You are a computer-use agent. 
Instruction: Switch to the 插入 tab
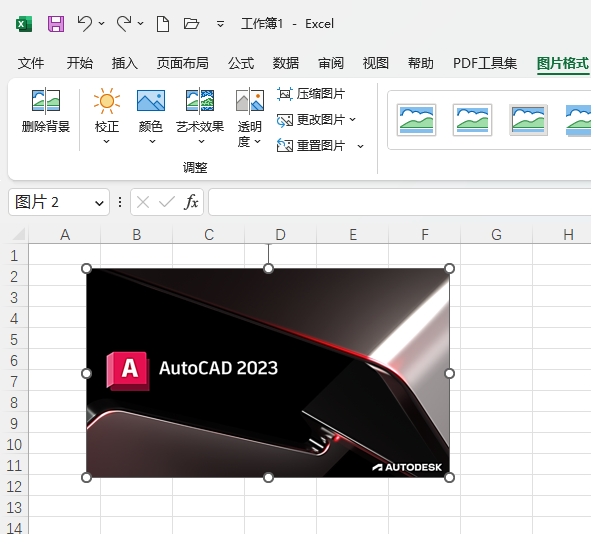coord(125,63)
